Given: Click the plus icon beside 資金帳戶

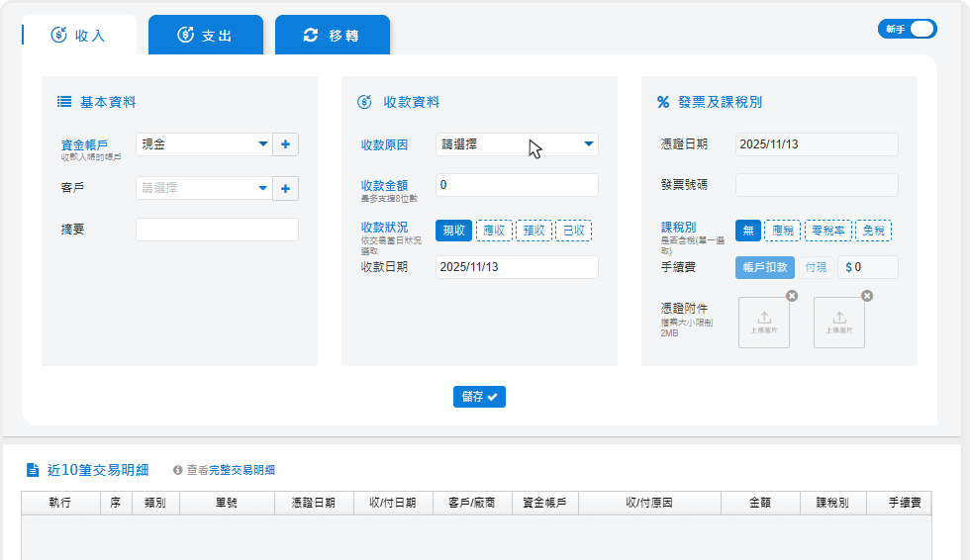Looking at the screenshot, I should tap(285, 144).
